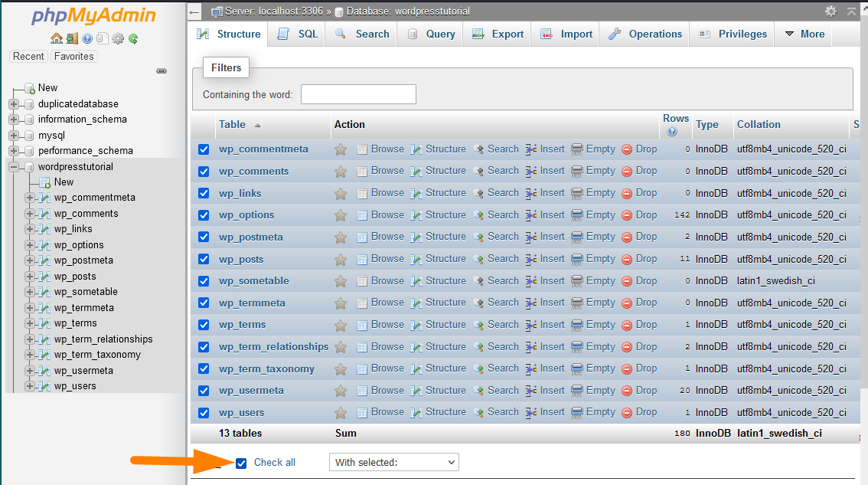This screenshot has height=485, width=868.
Task: Uncheck the wp_options checkbox
Action: (x=204, y=215)
